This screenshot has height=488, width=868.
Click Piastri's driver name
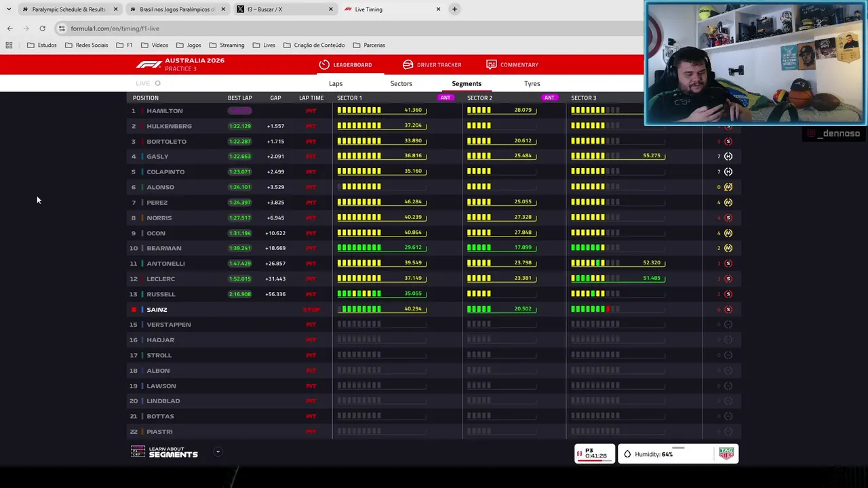[159, 431]
